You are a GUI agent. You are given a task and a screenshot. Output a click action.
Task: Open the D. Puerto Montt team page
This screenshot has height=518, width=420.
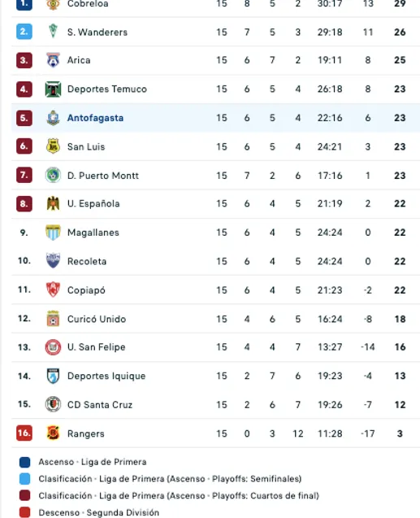[x=103, y=176]
